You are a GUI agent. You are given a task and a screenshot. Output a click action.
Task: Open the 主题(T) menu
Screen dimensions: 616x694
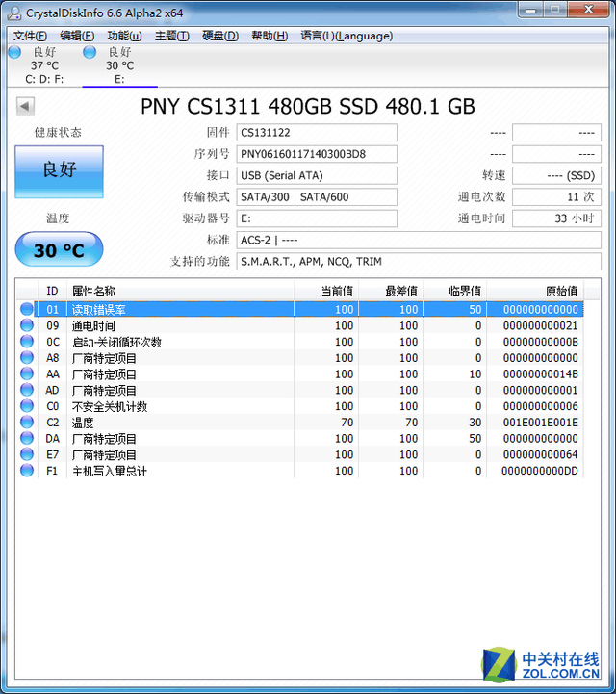click(x=172, y=36)
